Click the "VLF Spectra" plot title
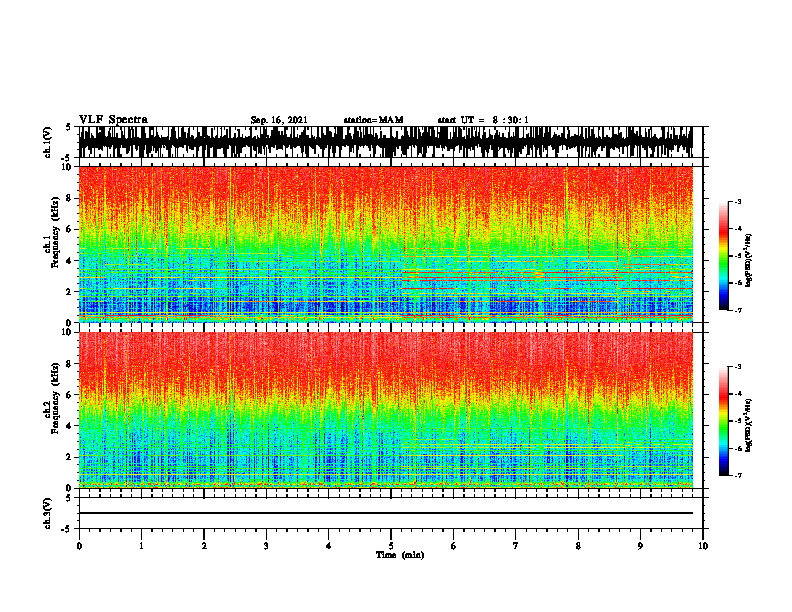Image resolution: width=792 pixels, height=612 pixels. point(113,119)
